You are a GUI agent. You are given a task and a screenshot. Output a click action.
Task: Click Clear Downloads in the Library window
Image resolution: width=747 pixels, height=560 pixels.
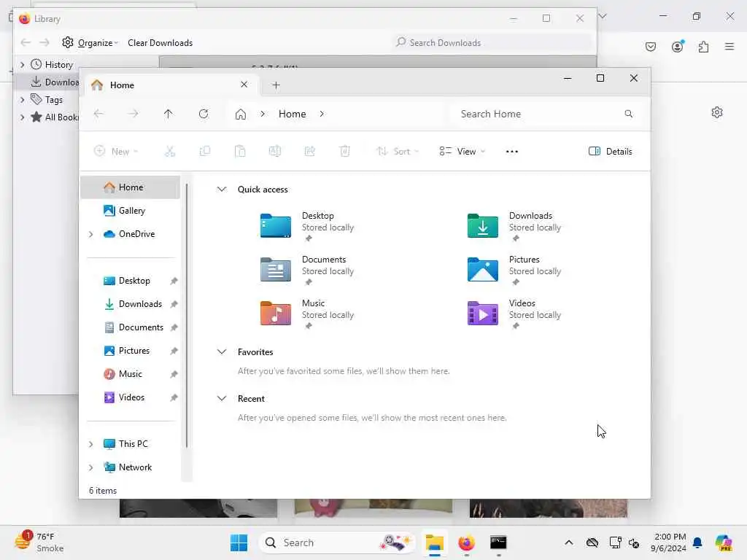pos(160,43)
